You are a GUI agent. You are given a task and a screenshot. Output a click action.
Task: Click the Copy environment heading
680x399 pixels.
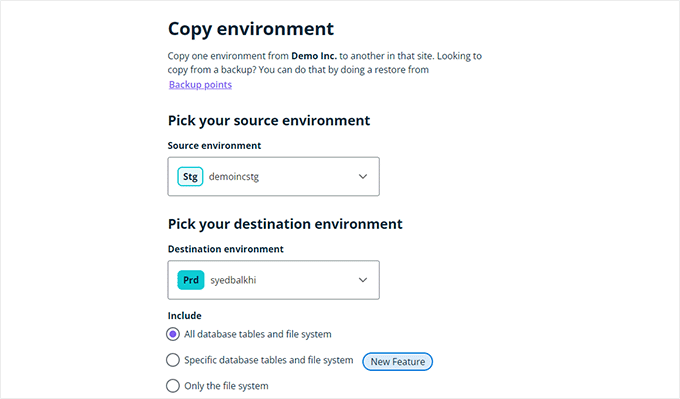click(251, 29)
